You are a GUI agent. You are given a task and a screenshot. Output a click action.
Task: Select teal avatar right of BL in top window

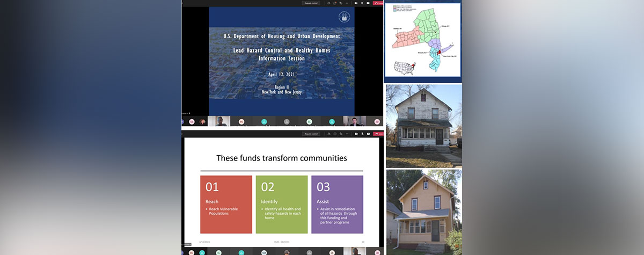point(332,122)
